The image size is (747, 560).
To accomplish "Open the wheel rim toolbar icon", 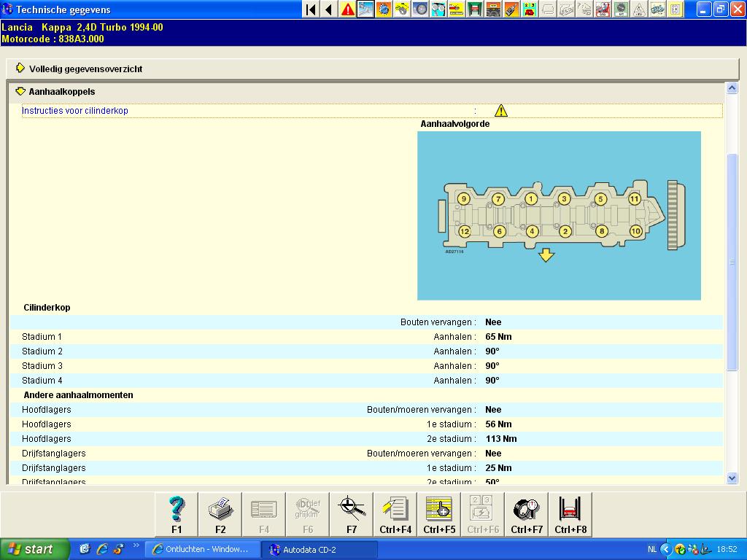I will pyautogui.click(x=419, y=9).
